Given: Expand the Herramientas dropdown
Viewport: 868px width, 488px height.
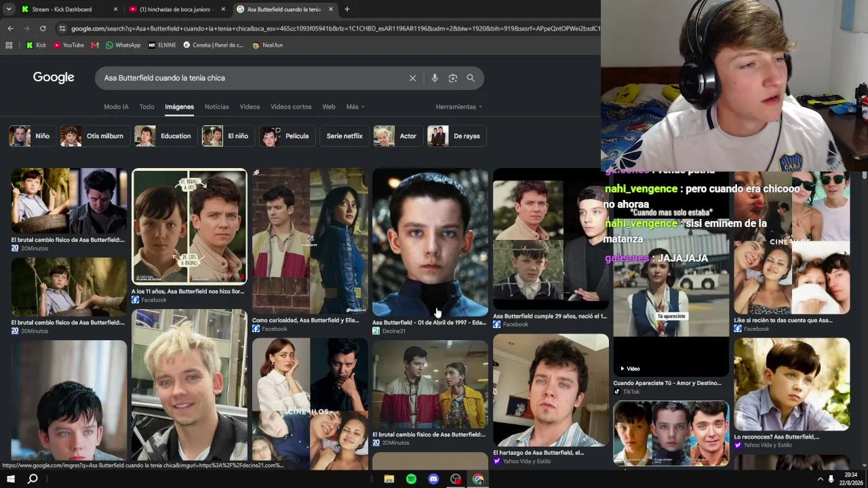Looking at the screenshot, I should 459,107.
